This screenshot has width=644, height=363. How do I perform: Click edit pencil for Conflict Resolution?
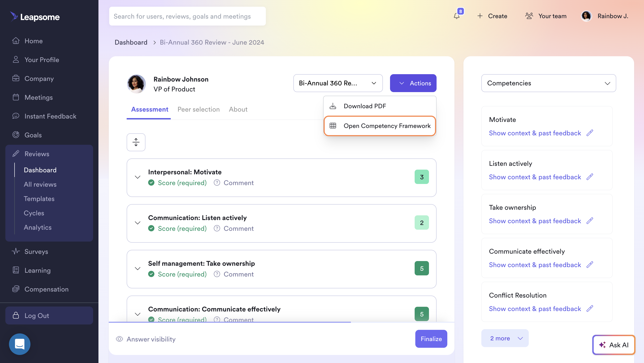point(590,308)
